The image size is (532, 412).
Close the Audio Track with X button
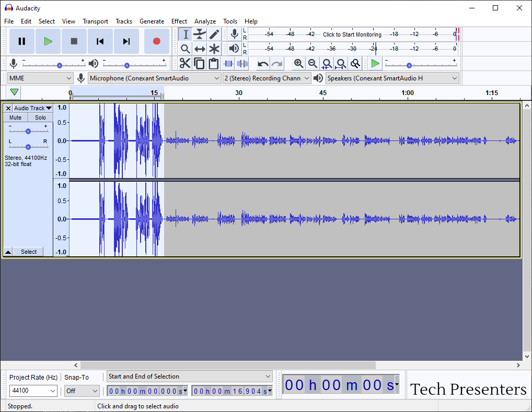point(8,108)
